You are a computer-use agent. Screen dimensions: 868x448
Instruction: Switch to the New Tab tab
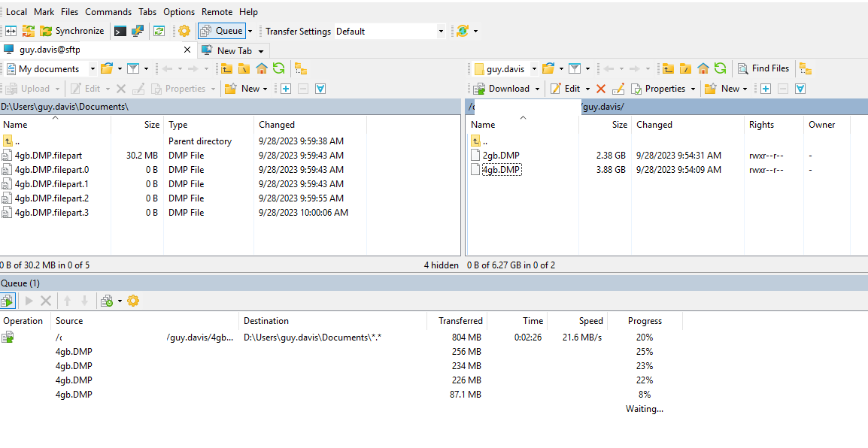point(234,50)
